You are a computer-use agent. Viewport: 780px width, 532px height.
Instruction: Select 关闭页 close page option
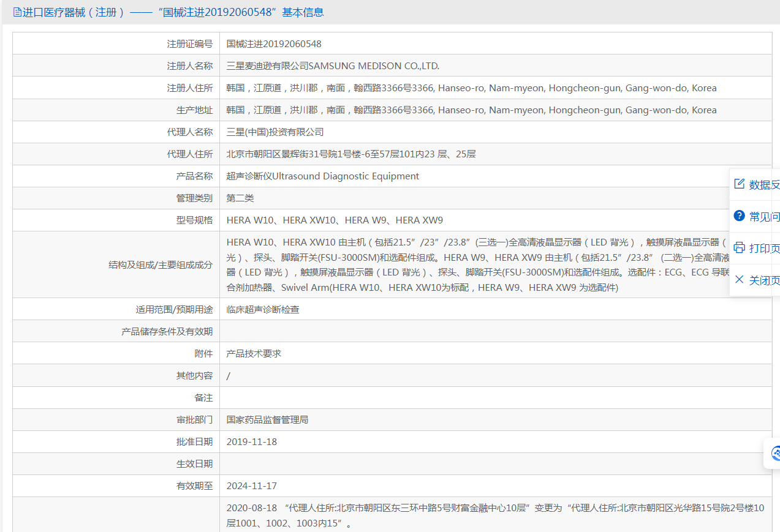(765, 280)
